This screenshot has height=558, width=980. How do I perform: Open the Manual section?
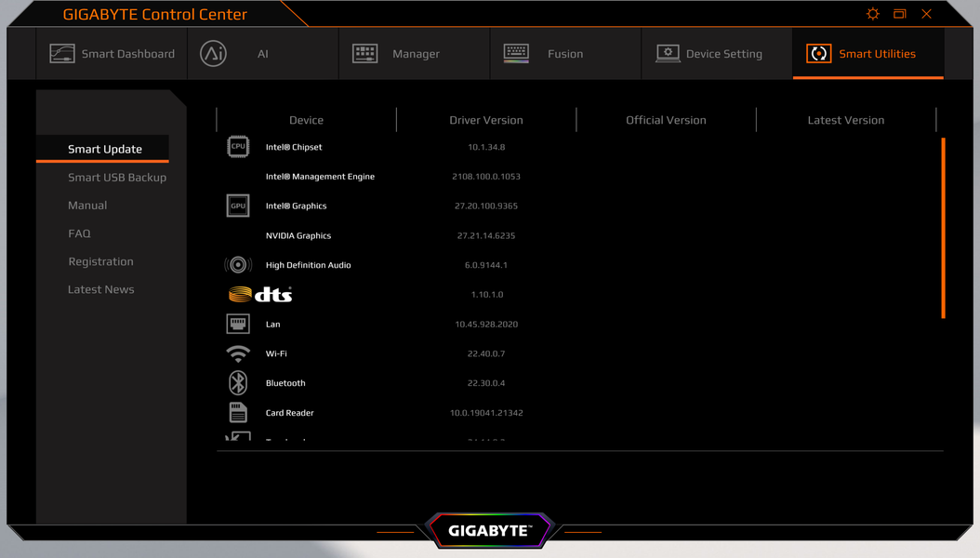click(87, 205)
